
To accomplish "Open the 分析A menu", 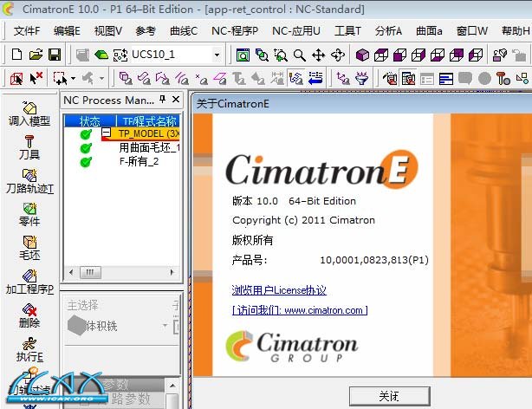I will point(388,30).
